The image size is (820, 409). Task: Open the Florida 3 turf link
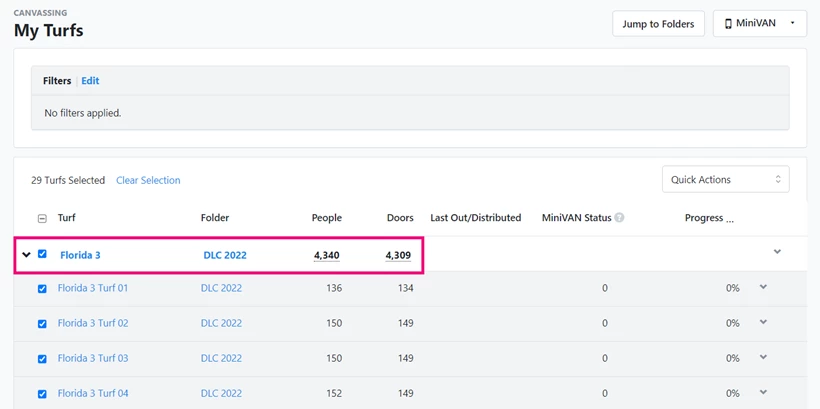point(80,255)
